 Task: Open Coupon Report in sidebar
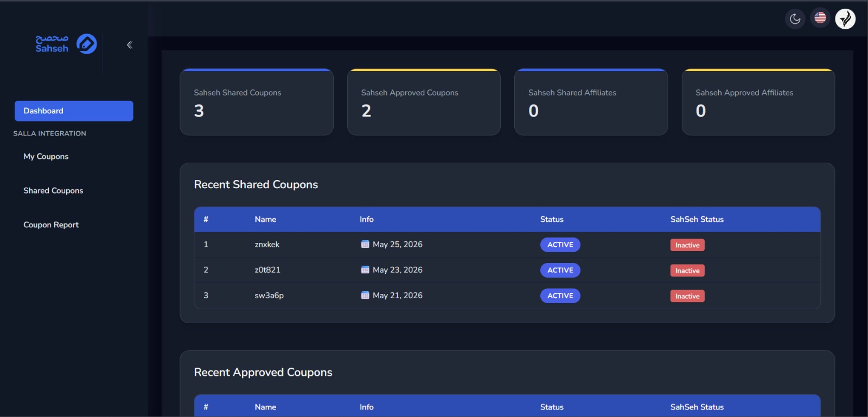[51, 224]
